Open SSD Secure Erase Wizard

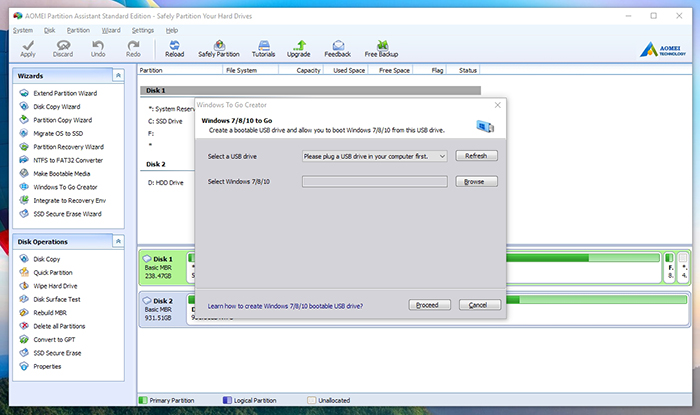(x=67, y=214)
